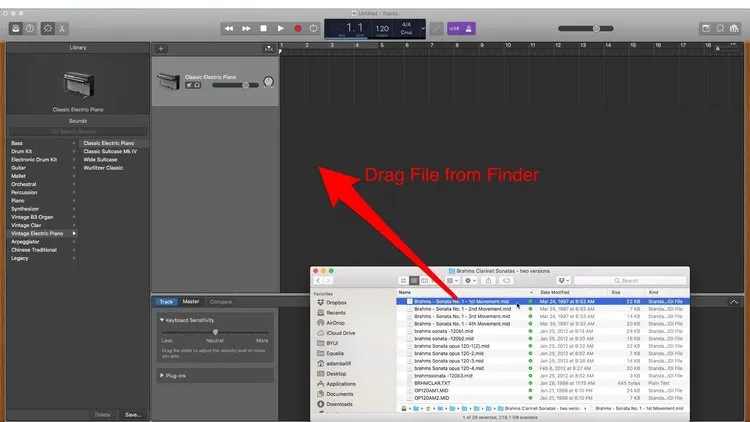
Task: Toggle the tuner button
Action: [436, 29]
